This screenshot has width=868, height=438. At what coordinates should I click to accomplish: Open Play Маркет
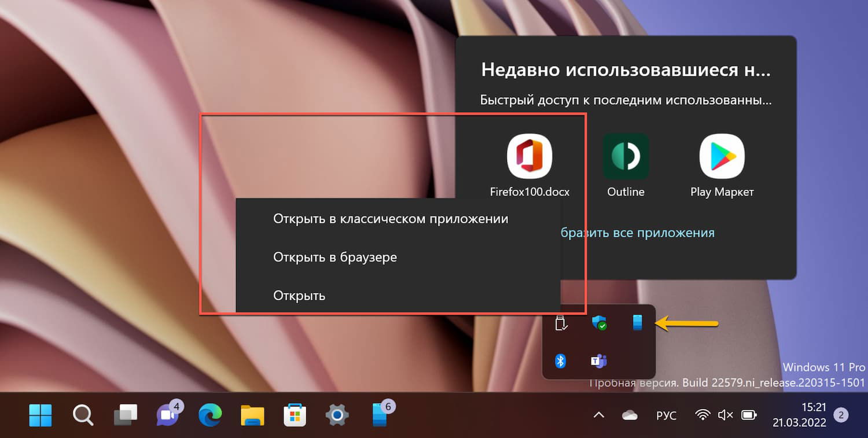coord(721,156)
